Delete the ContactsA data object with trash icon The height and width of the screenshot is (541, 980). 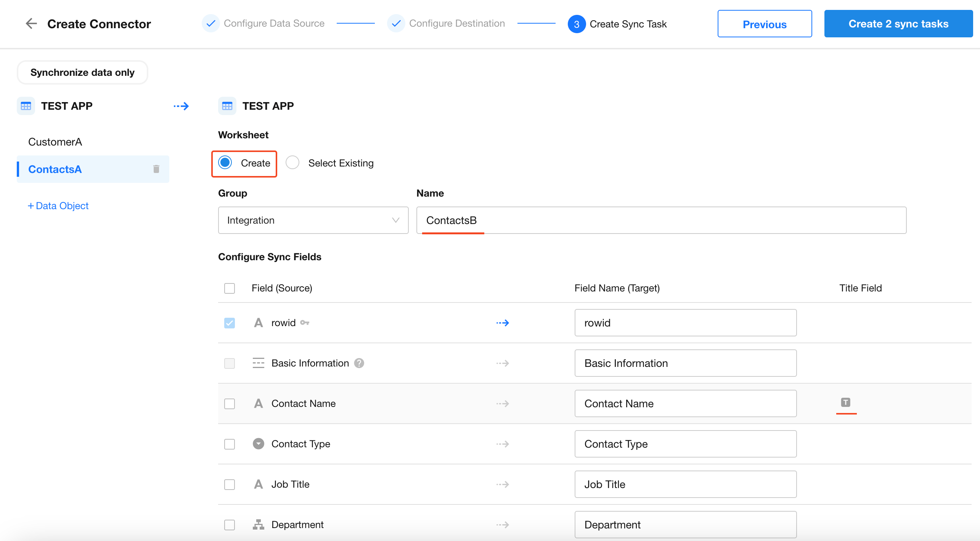coord(156,169)
